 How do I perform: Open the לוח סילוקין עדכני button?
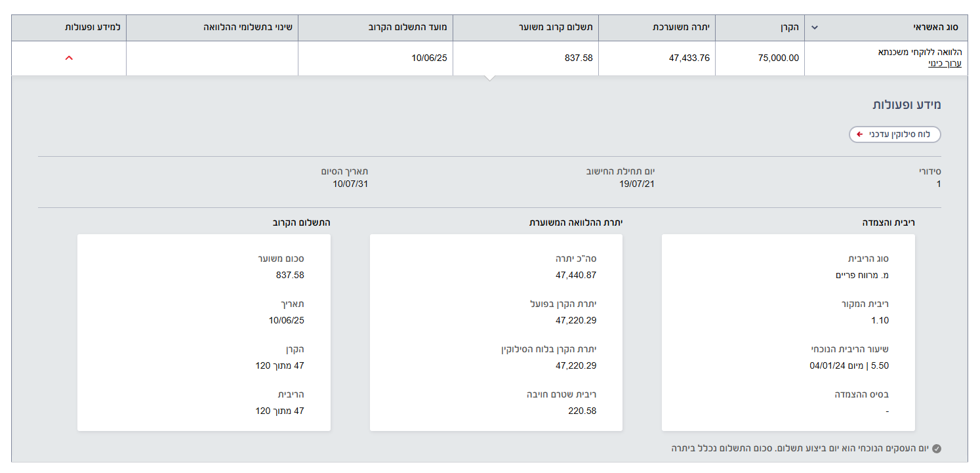[895, 134]
